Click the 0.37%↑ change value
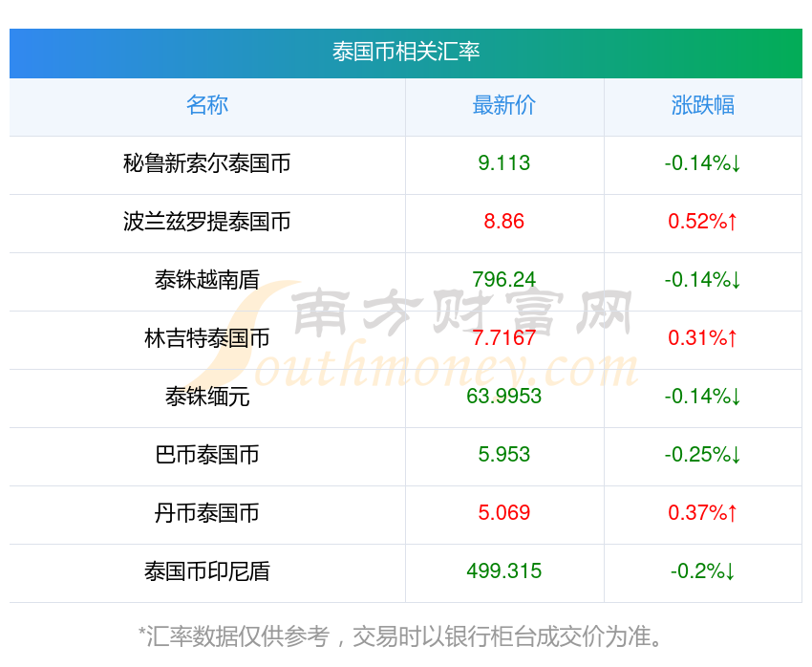Image resolution: width=812 pixels, height=667 pixels. pyautogui.click(x=703, y=513)
